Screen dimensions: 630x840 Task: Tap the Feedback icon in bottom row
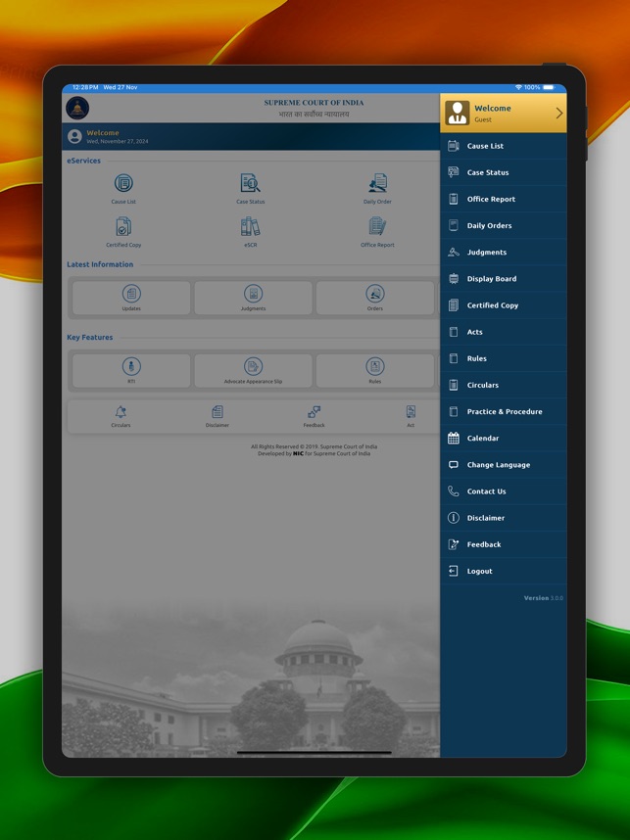click(x=315, y=412)
